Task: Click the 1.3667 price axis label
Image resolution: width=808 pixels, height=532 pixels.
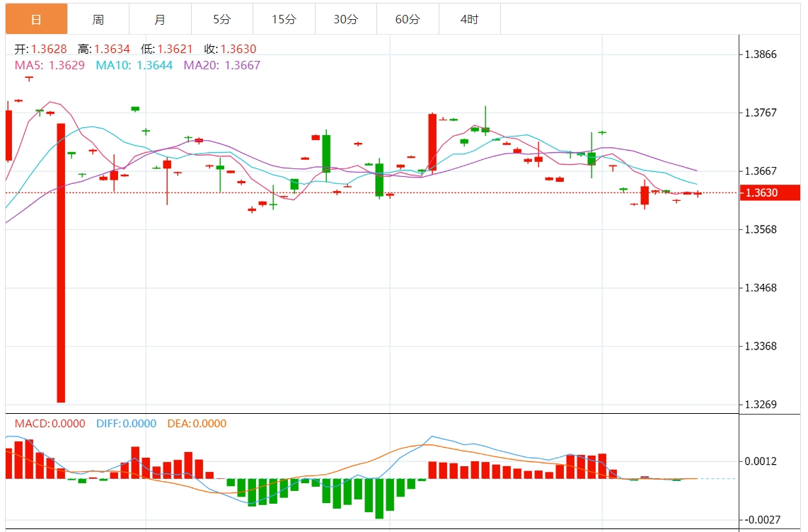Action: click(x=761, y=171)
